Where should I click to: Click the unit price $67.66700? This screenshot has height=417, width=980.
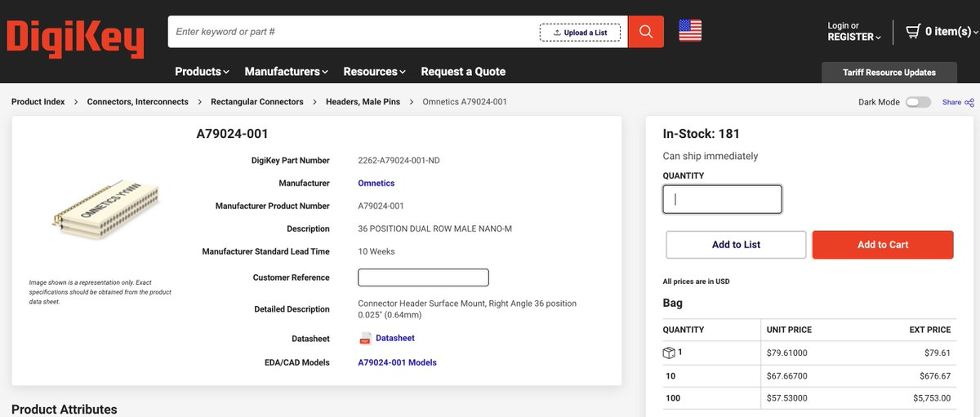(787, 376)
